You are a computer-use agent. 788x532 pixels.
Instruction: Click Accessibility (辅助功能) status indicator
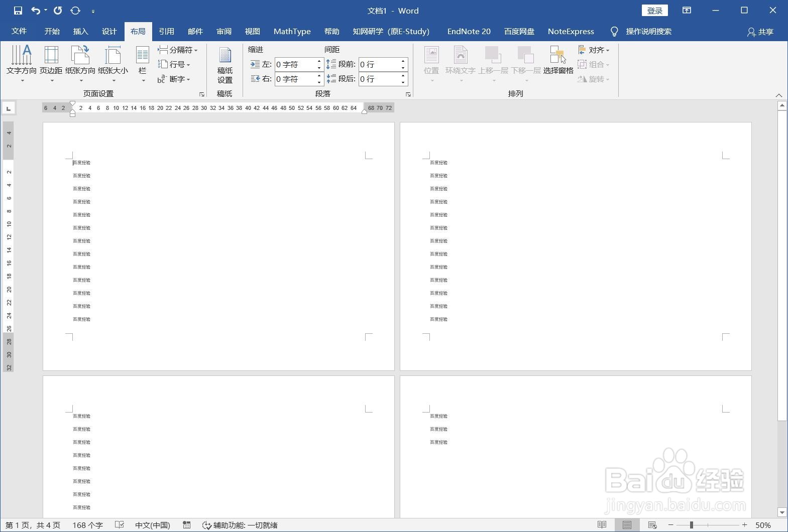240,525
